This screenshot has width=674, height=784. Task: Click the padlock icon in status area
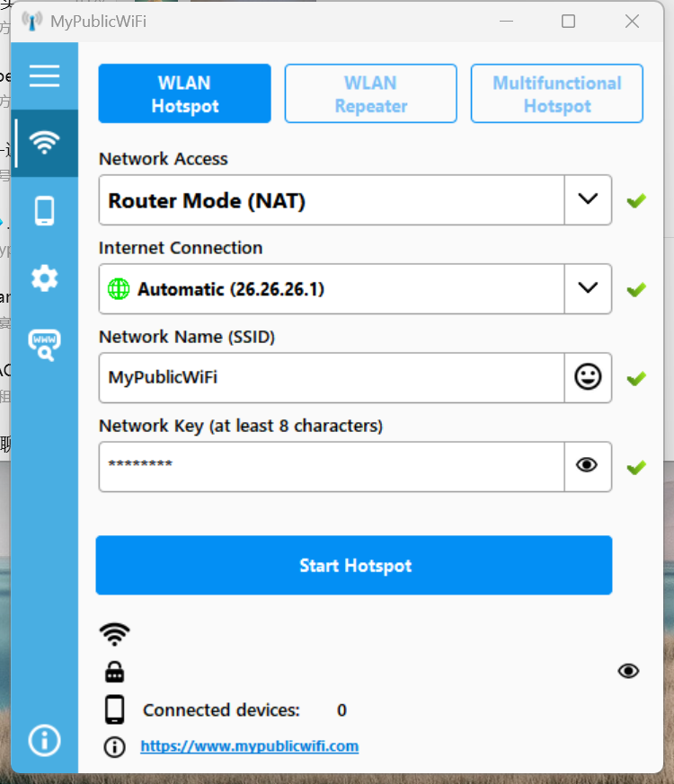pos(114,672)
